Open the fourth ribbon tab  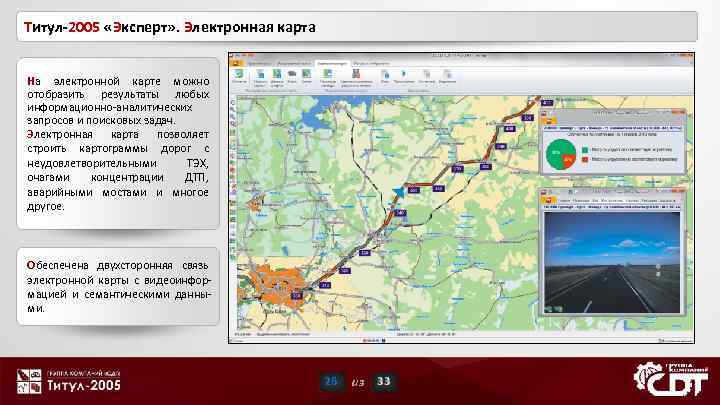pos(371,63)
